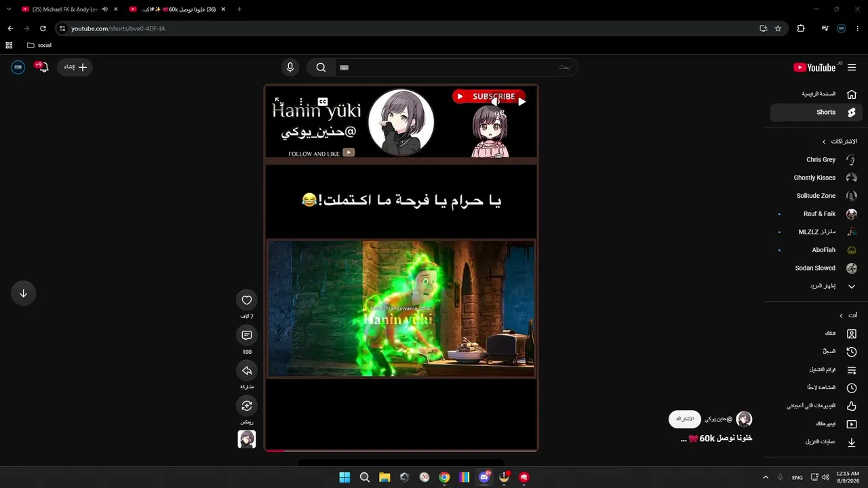Image resolution: width=868 pixels, height=488 pixels.
Task: Share the short via the arrow icon
Action: point(247,371)
